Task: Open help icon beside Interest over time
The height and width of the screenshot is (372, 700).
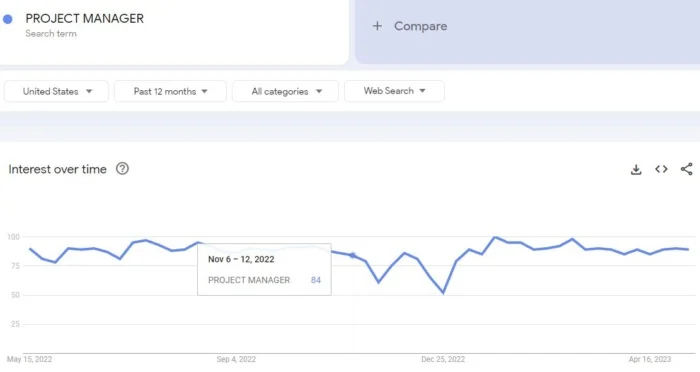Action: (x=122, y=169)
